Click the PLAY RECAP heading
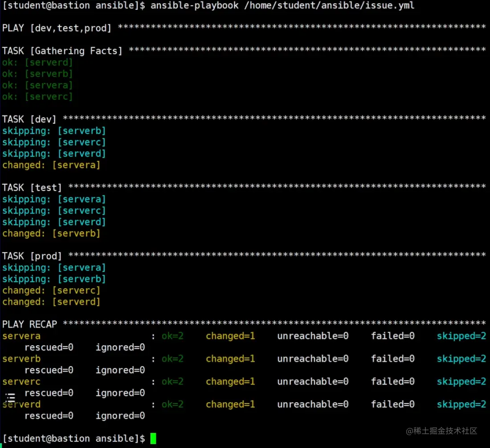The width and height of the screenshot is (490, 448). [29, 324]
